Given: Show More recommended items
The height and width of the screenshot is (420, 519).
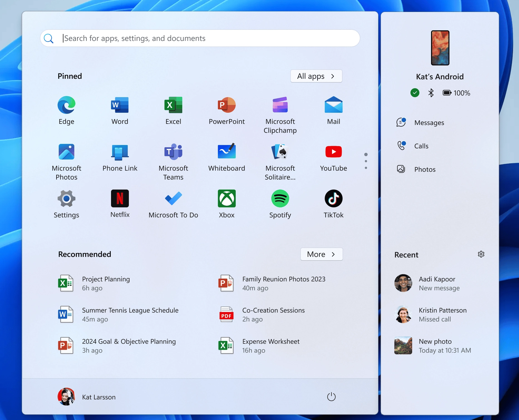Looking at the screenshot, I should tap(322, 254).
